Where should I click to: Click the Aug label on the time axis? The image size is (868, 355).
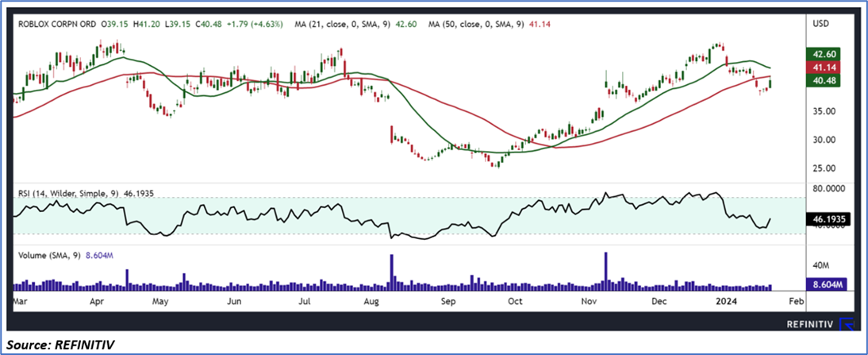[372, 301]
